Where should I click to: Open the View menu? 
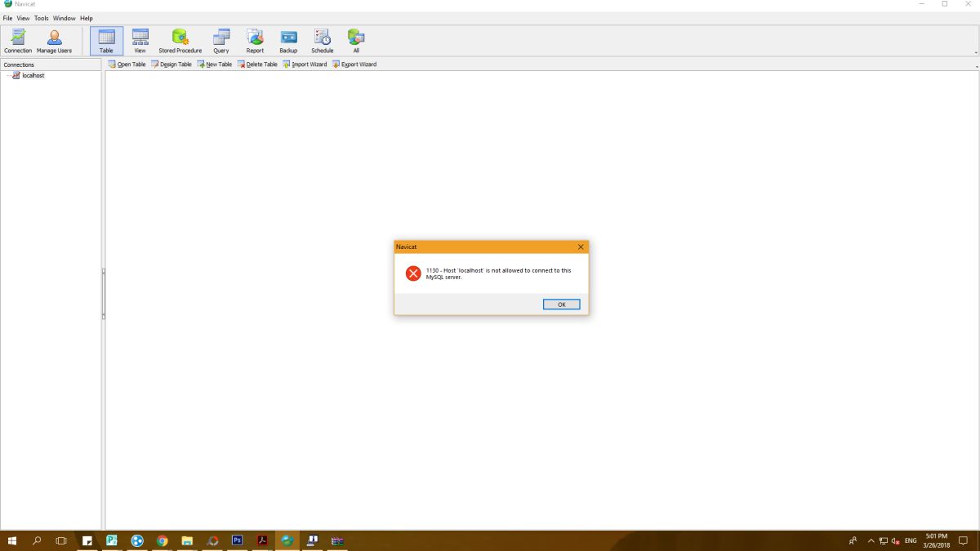pyautogui.click(x=23, y=18)
